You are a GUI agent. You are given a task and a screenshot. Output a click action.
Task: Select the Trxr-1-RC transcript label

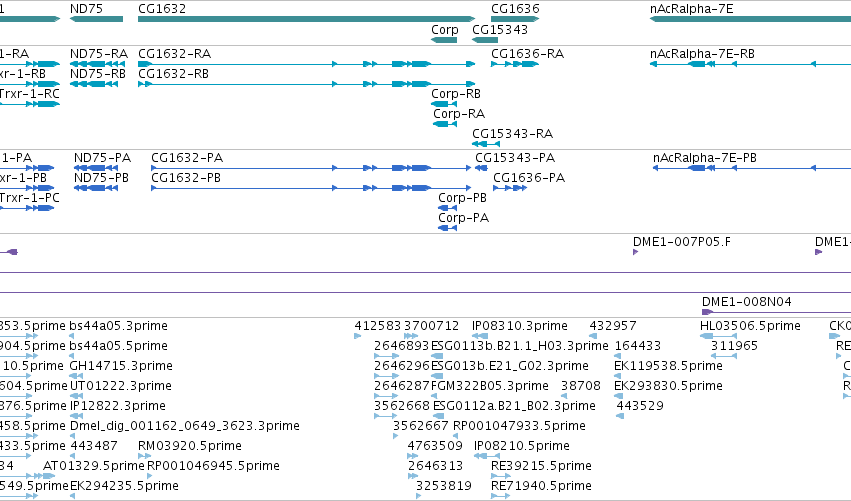(29, 94)
